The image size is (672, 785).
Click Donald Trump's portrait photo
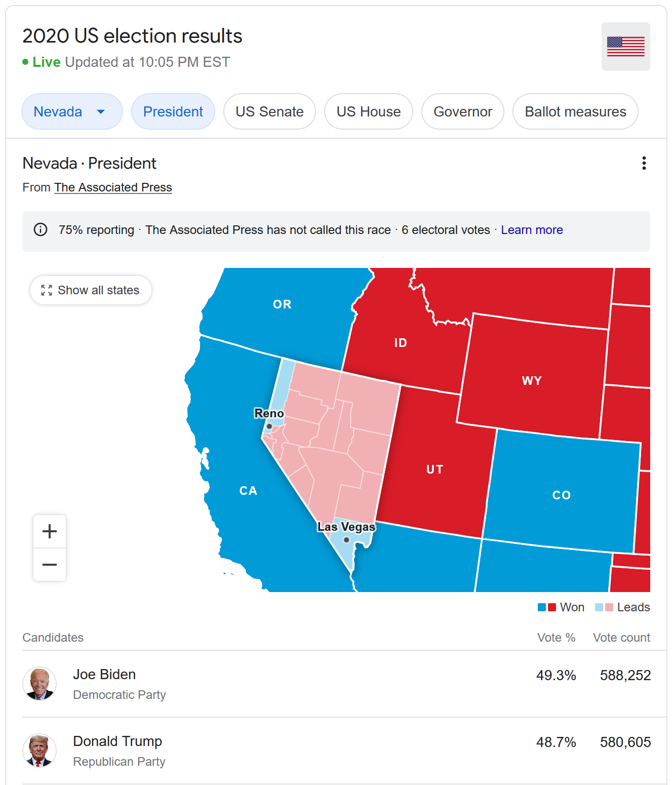39,751
